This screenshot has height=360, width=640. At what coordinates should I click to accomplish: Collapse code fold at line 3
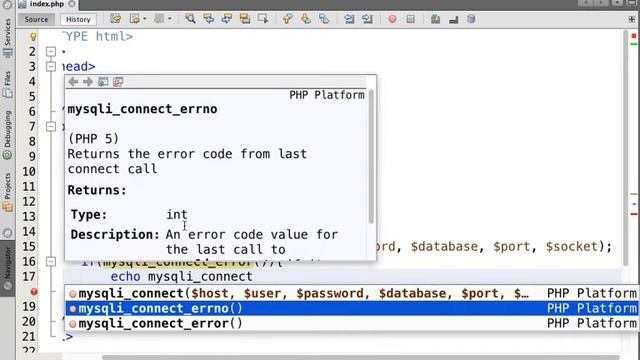(x=51, y=67)
